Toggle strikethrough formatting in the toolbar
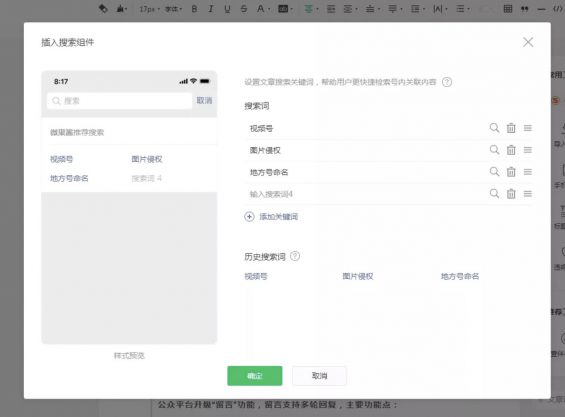 pos(244,9)
